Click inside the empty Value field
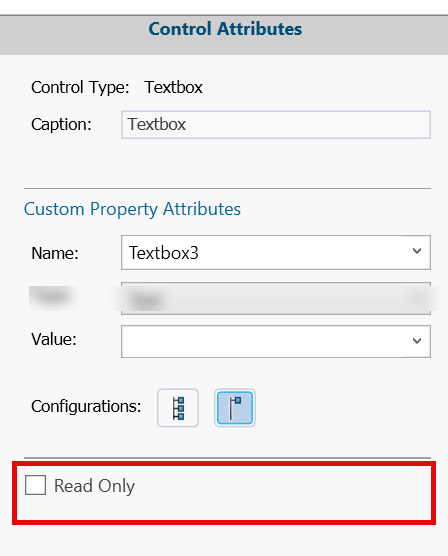 click(276, 341)
